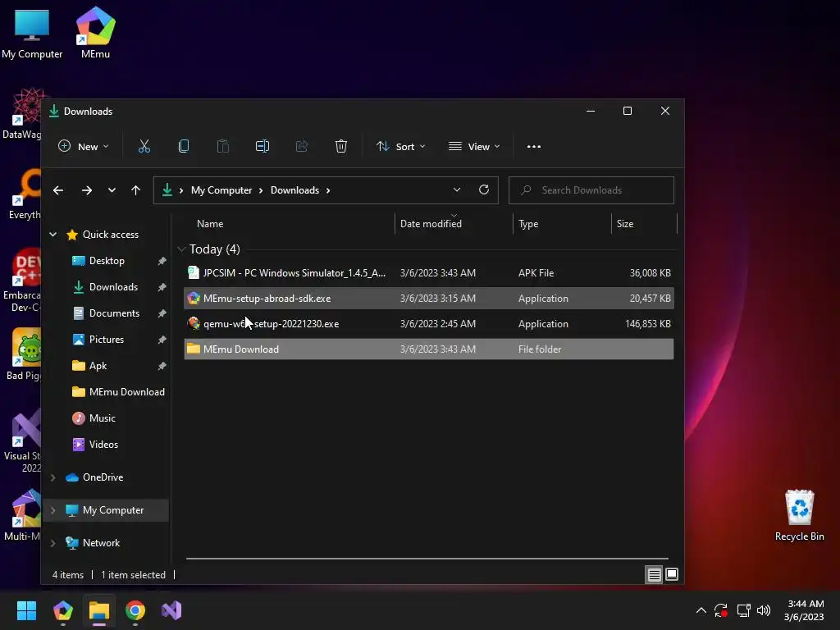Expand the OneDrive tree node
The image size is (840, 630).
53,477
